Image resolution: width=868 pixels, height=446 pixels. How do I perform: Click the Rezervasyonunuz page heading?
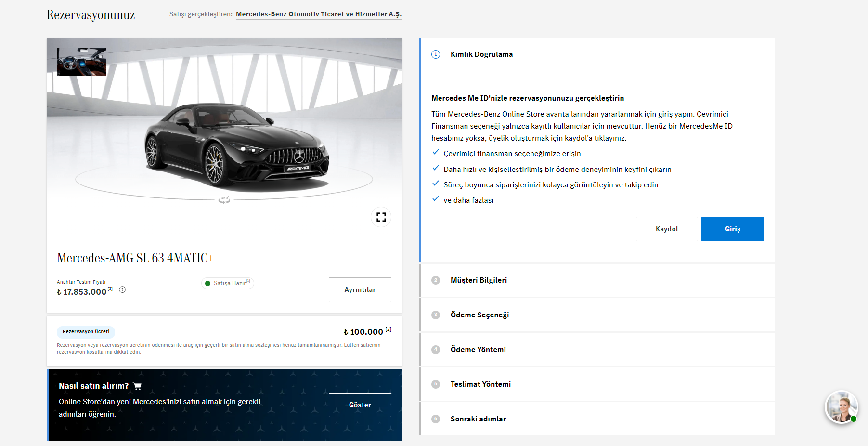pos(91,15)
